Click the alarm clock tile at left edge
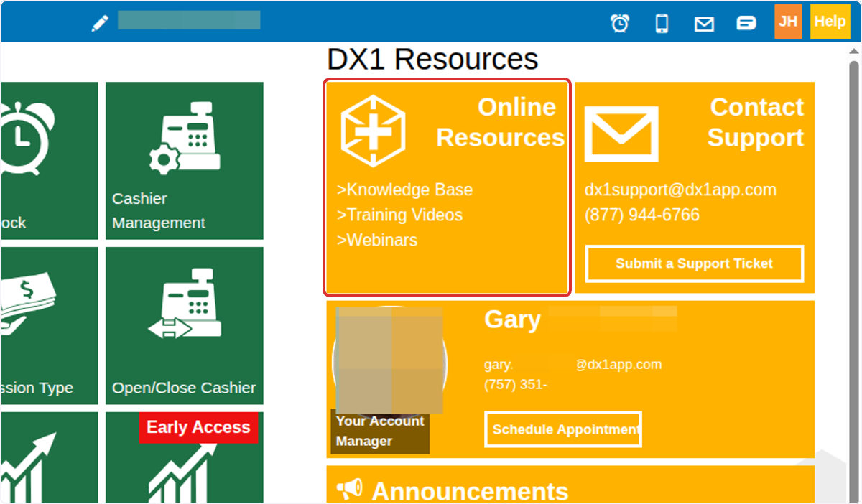This screenshot has height=504, width=862. 50,161
